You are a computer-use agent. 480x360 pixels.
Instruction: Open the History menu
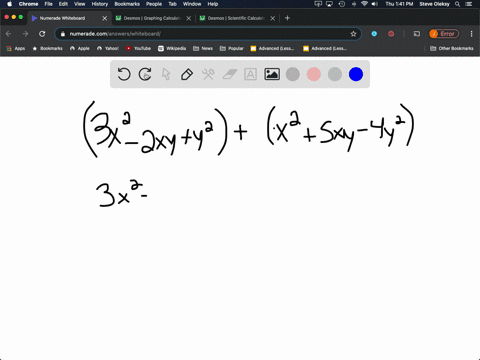point(100,4)
